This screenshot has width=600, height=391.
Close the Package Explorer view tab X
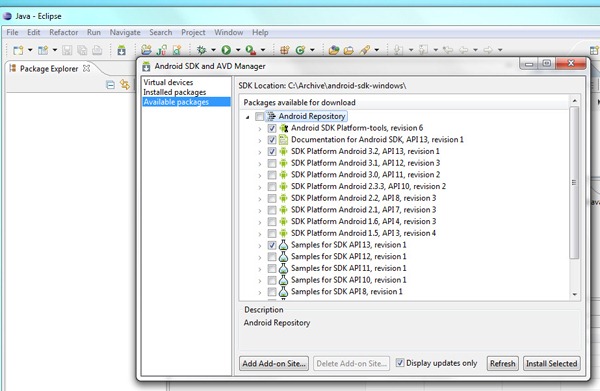pos(87,68)
